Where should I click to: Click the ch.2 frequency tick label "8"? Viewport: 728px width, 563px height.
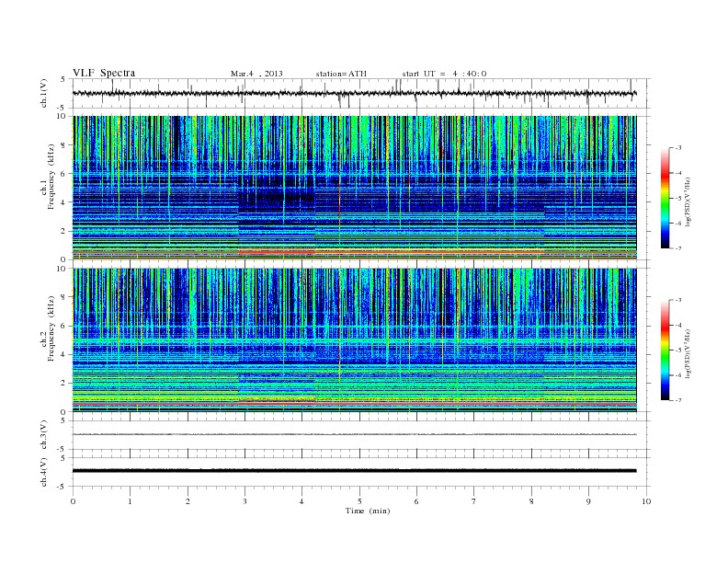63,297
